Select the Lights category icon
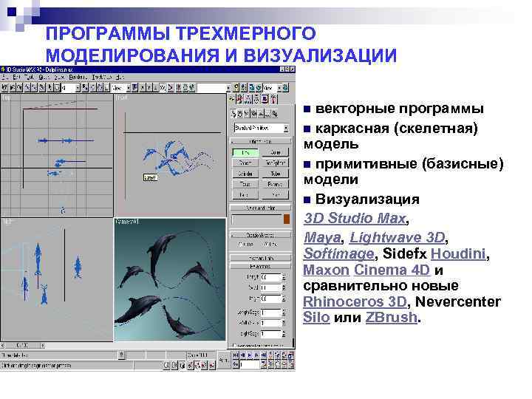The width and height of the screenshot is (532, 399). pos(247,114)
